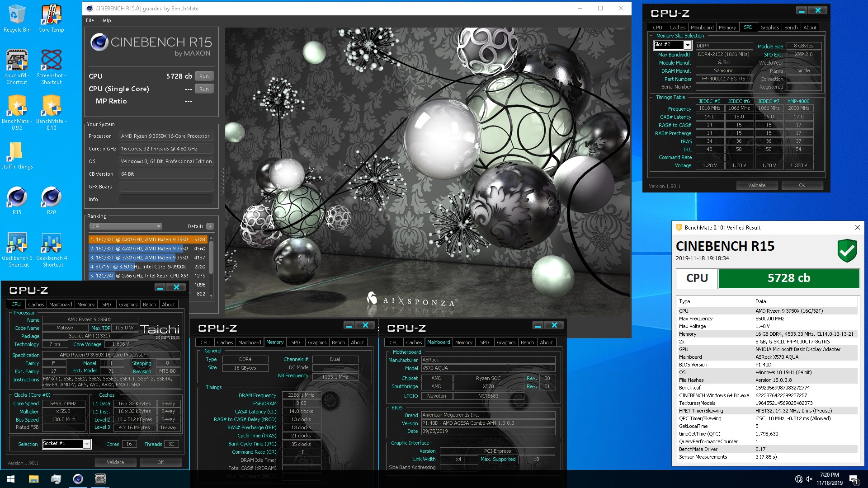Select the CPU-Z icon in the taskbar
This screenshot has width=868, height=488.
tap(100, 479)
